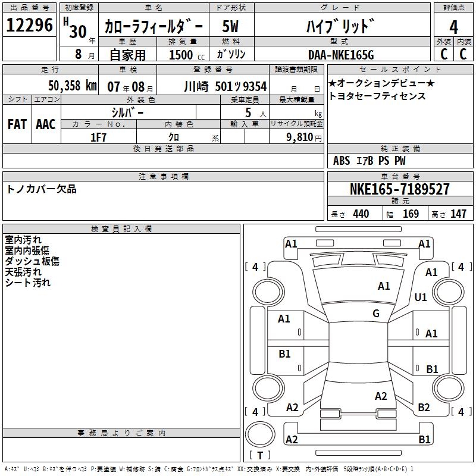This screenshot has width=476, height=476.
Task: Click the recycle deposit 9,810 yen field
Action: (x=296, y=137)
